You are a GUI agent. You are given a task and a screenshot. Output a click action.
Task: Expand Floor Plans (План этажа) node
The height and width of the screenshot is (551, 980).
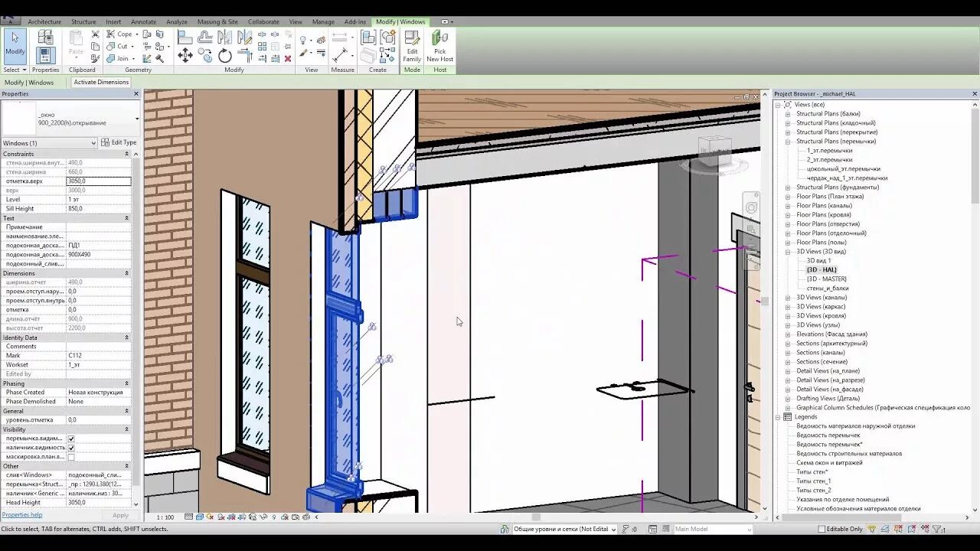coord(788,197)
